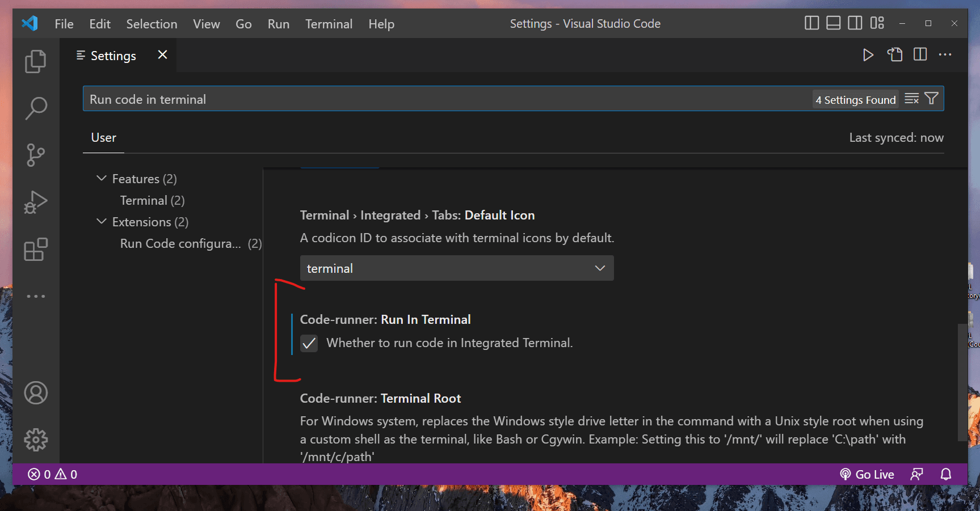Open the Run and Debug view
Image resolution: width=980 pixels, height=511 pixels.
coord(36,202)
